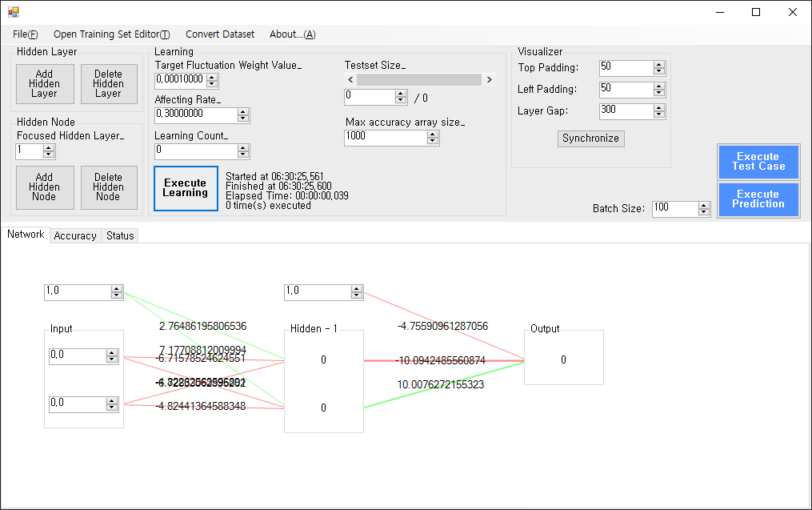This screenshot has width=812, height=510.
Task: Decrease the Learning Count value
Action: tap(243, 155)
